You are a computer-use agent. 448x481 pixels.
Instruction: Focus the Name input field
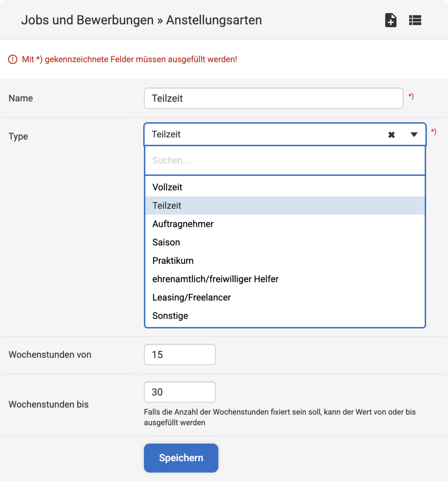pos(273,98)
